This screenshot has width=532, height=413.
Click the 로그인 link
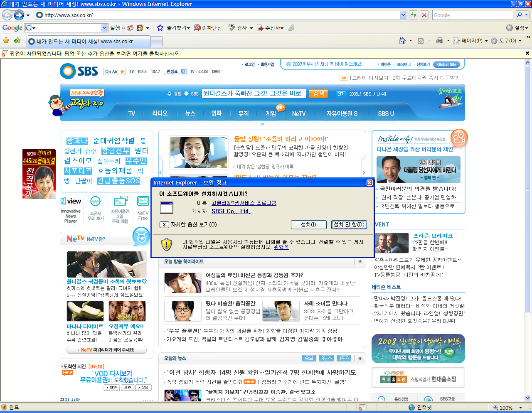click(x=249, y=64)
